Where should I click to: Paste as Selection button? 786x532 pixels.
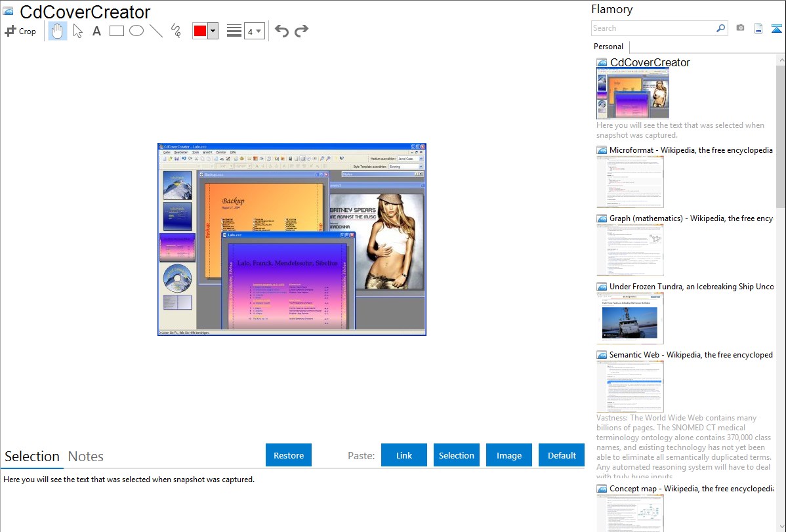point(457,455)
